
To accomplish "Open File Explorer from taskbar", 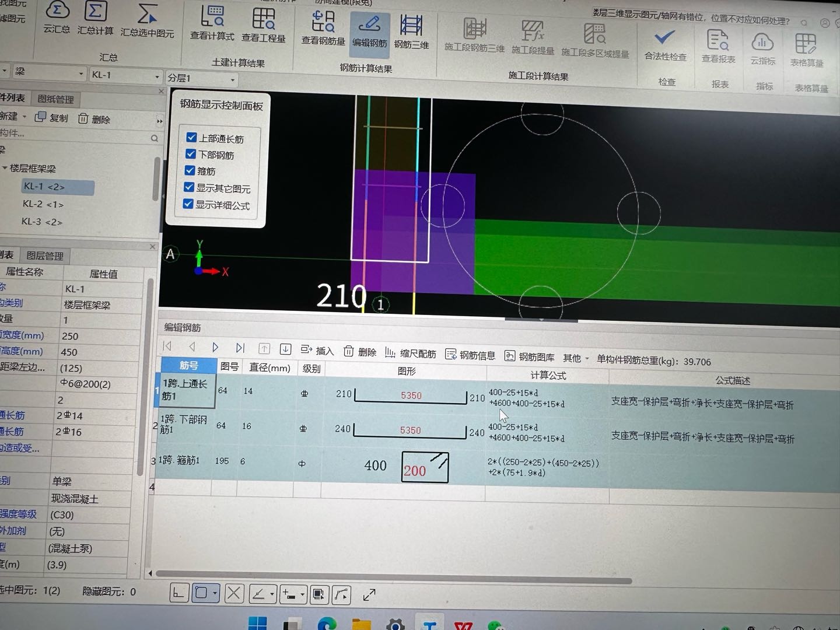I will (x=362, y=625).
